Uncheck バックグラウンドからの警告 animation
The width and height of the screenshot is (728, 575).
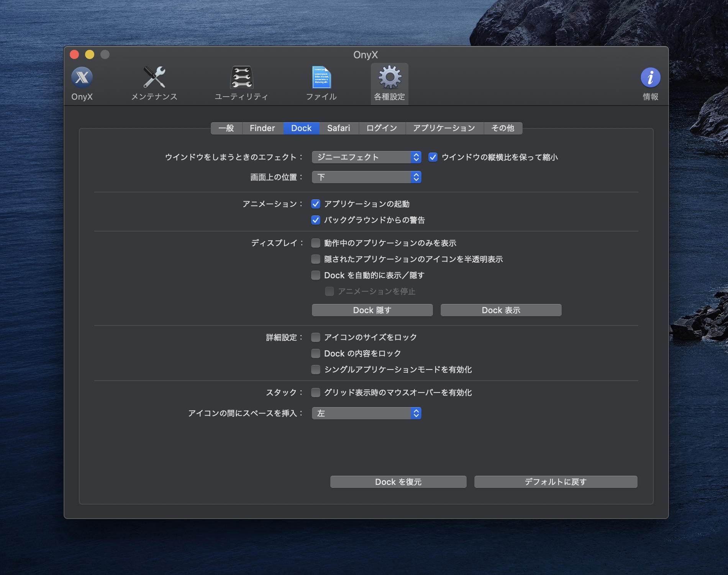(x=316, y=220)
